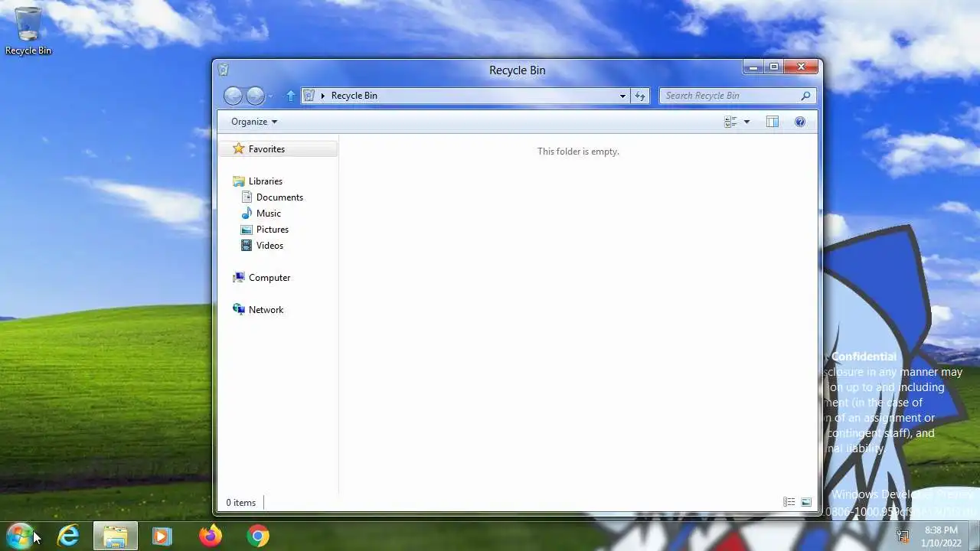Screen dimensions: 980x551
Task: Click the Recycle Bin window title icon
Action: (x=223, y=70)
